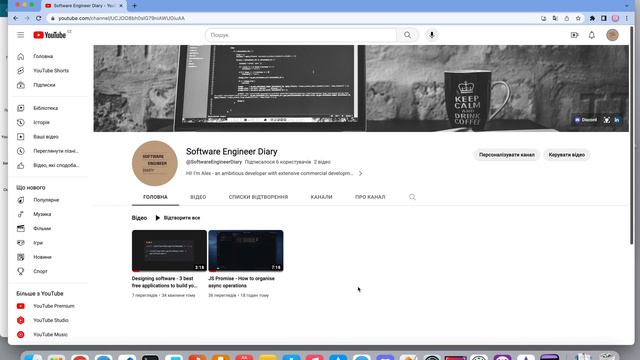Viewport: 640px width, 360px height.
Task: Click LinkedIn icon on channel banner
Action: [x=617, y=120]
